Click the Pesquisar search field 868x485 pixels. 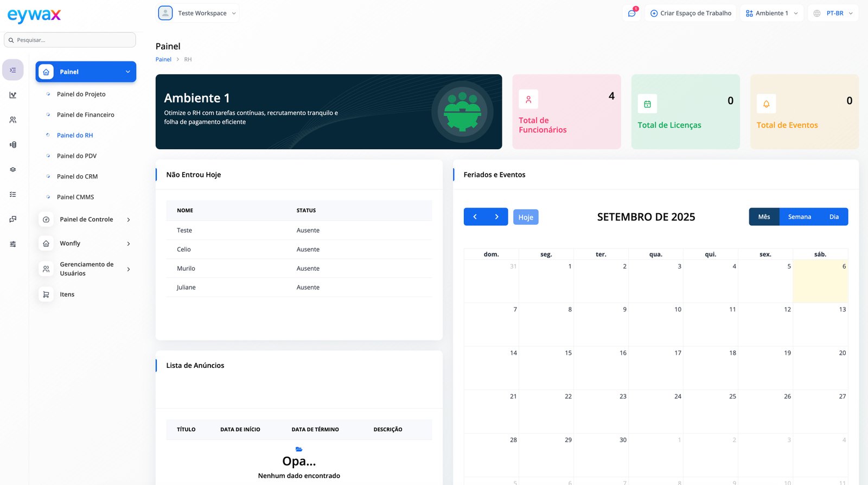[x=70, y=40]
